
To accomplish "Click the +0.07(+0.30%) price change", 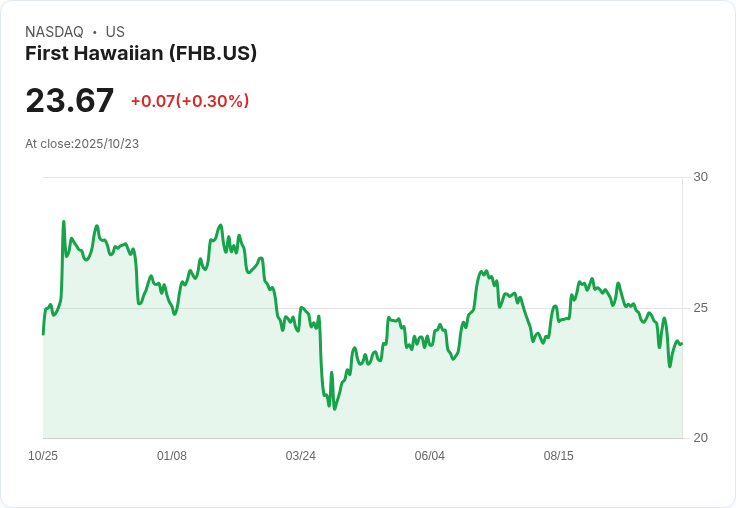I will click(x=190, y=101).
